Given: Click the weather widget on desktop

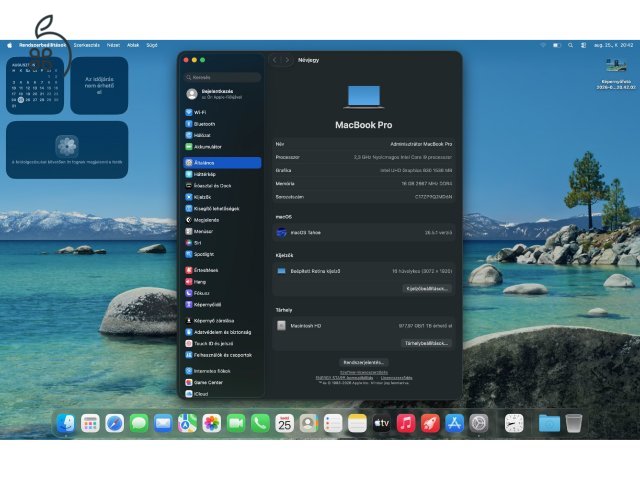Looking at the screenshot, I should (x=99, y=85).
